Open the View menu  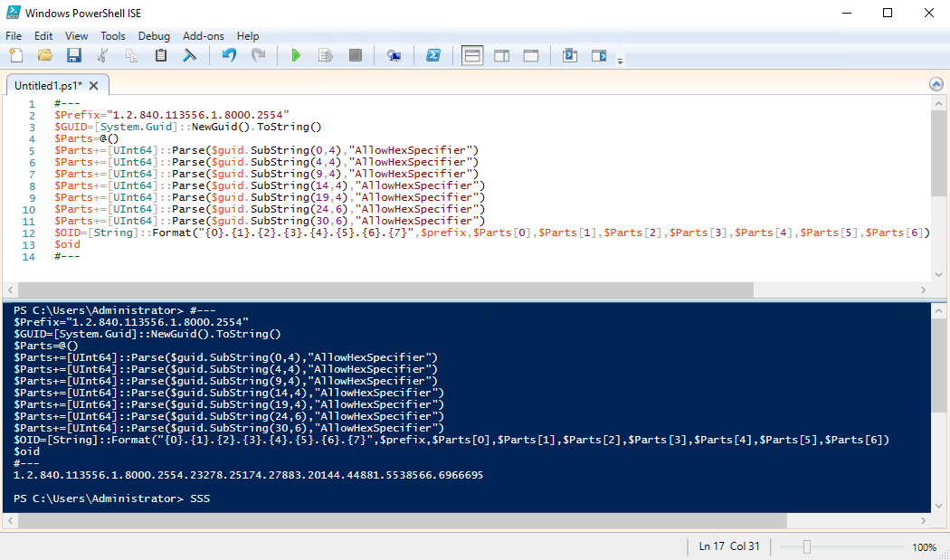click(x=76, y=36)
